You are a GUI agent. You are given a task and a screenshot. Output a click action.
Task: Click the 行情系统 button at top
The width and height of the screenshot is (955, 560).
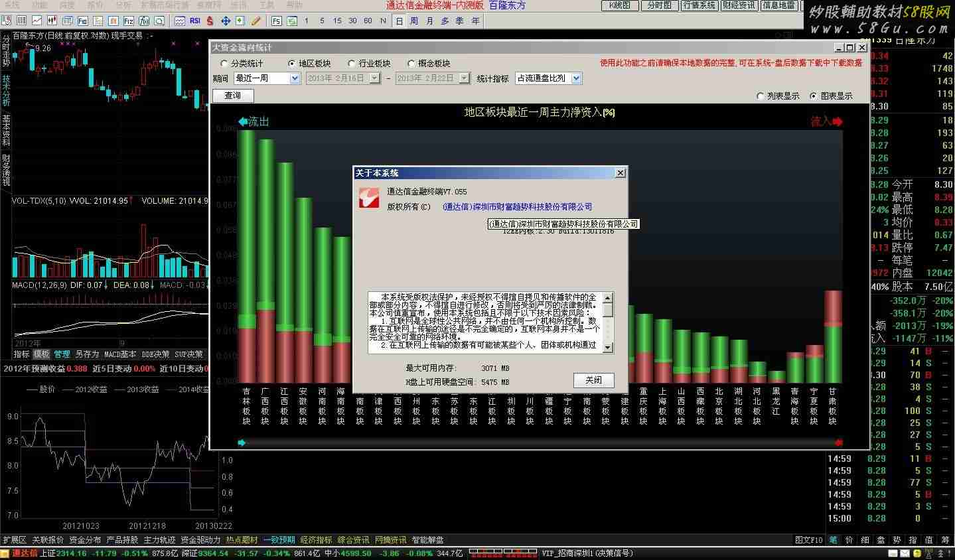tap(699, 5)
